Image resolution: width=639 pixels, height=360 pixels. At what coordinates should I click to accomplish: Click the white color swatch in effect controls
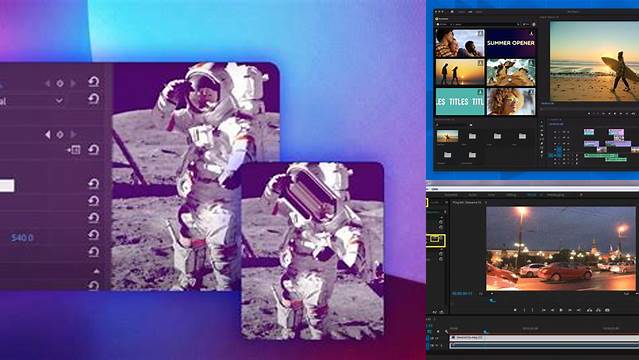[x=7, y=186]
